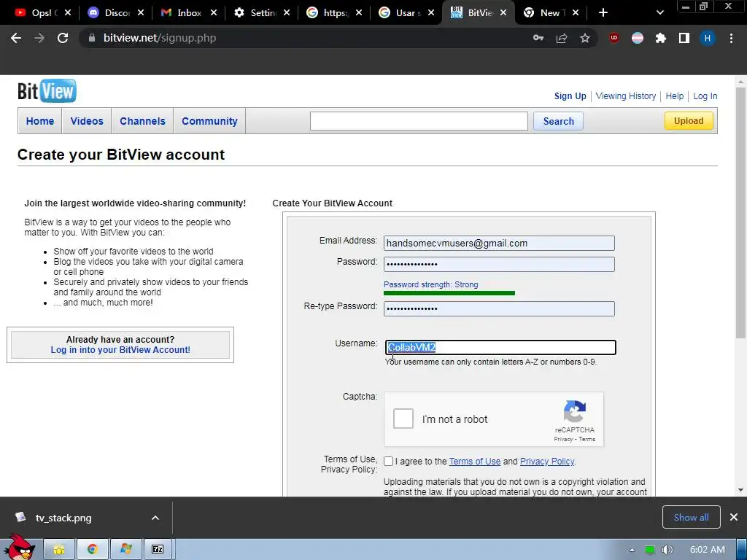Click the Password field

499,264
